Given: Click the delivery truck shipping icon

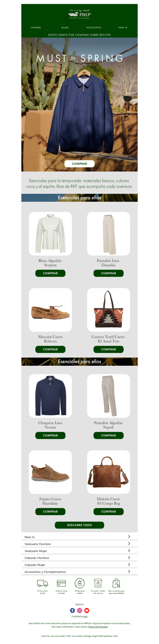Looking at the screenshot, I should click(x=43, y=583).
